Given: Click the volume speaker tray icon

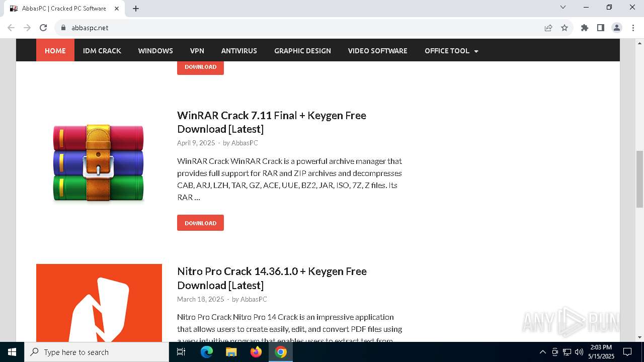Looking at the screenshot, I should tap(579, 352).
